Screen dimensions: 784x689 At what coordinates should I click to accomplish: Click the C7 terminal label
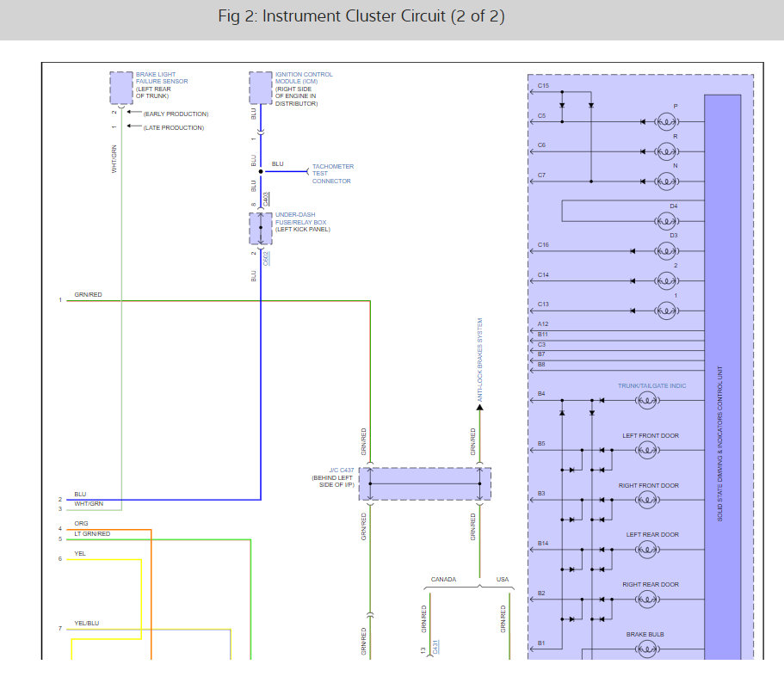pyautogui.click(x=541, y=175)
